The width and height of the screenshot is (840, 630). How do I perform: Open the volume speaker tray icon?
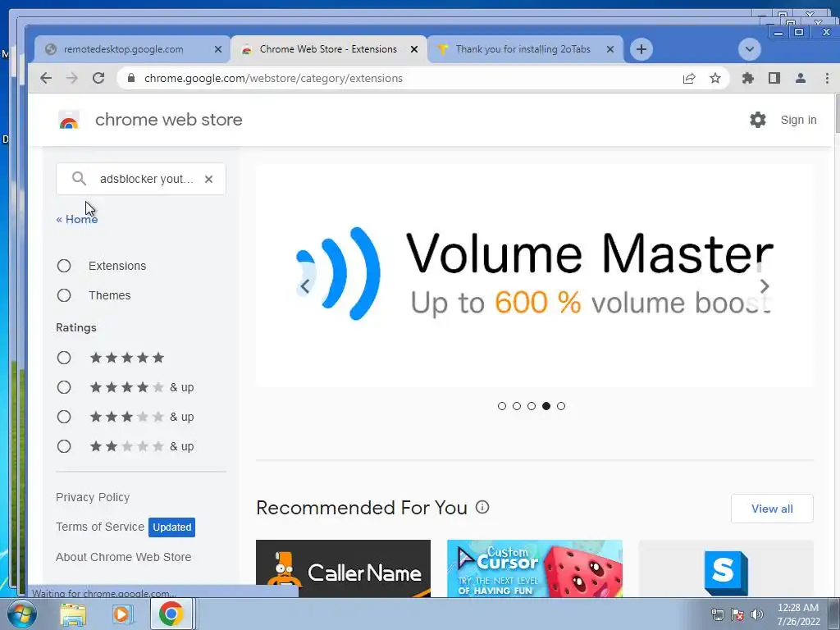click(x=756, y=614)
